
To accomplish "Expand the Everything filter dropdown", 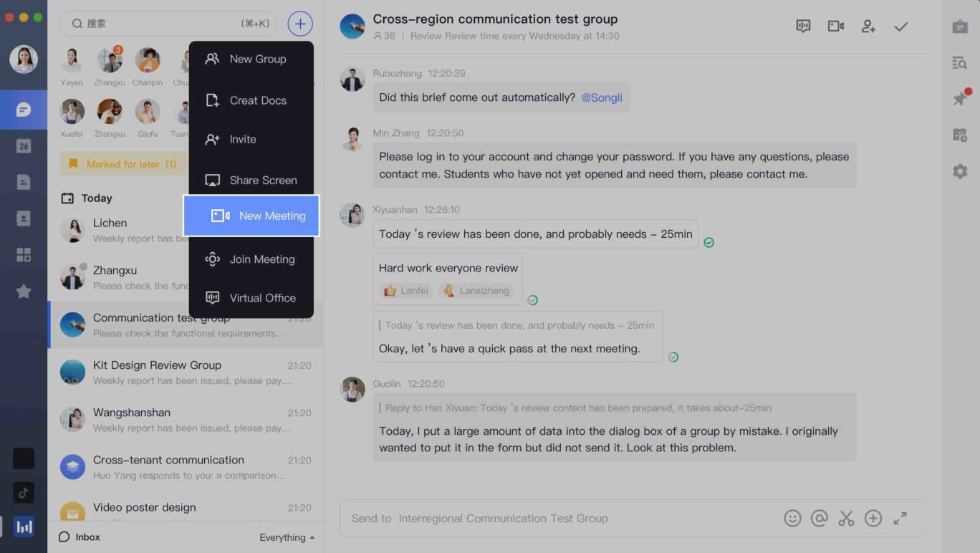I will pos(287,537).
